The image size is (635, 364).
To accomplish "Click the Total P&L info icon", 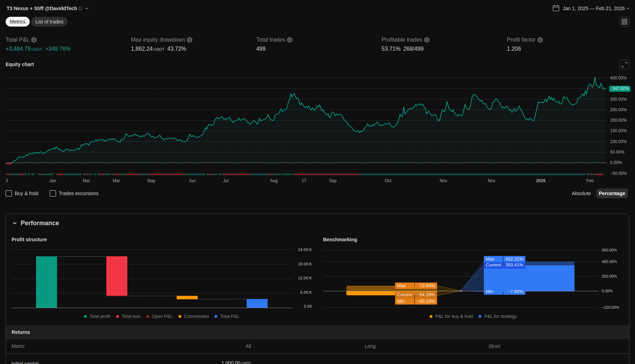I will pos(34,40).
